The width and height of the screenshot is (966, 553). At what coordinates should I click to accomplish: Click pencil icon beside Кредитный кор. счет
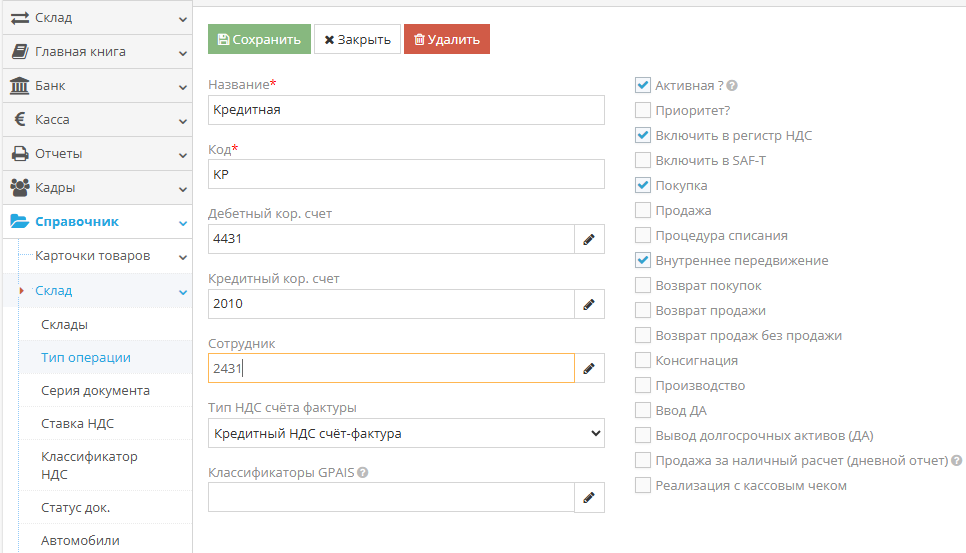coord(589,304)
